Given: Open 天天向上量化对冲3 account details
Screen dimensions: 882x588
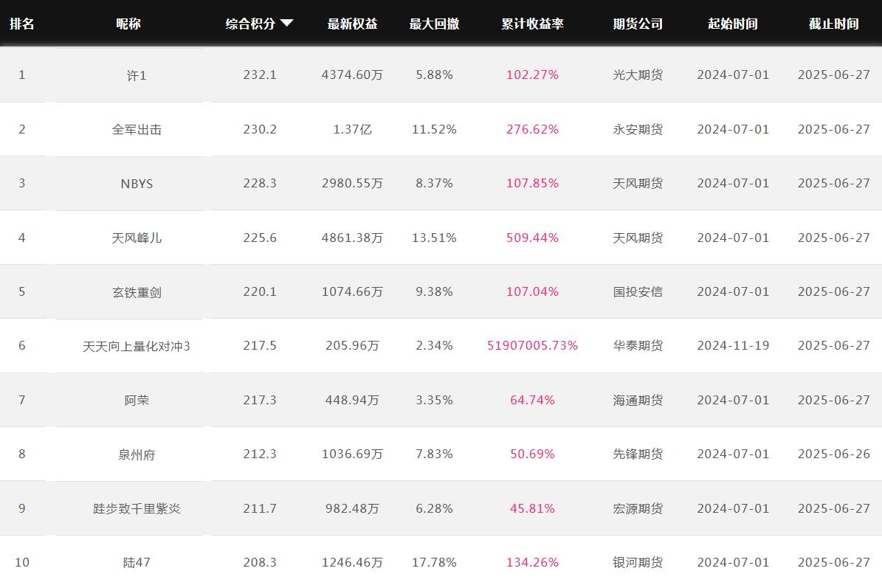Looking at the screenshot, I should (137, 346).
